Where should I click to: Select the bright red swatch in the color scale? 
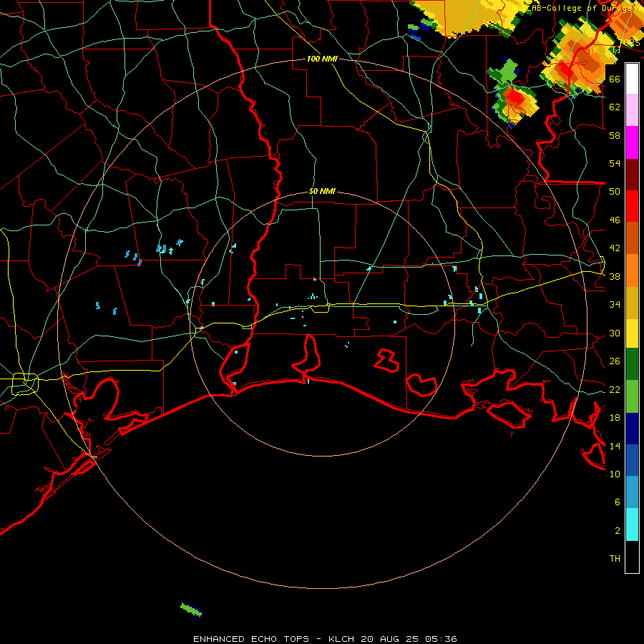[632, 206]
